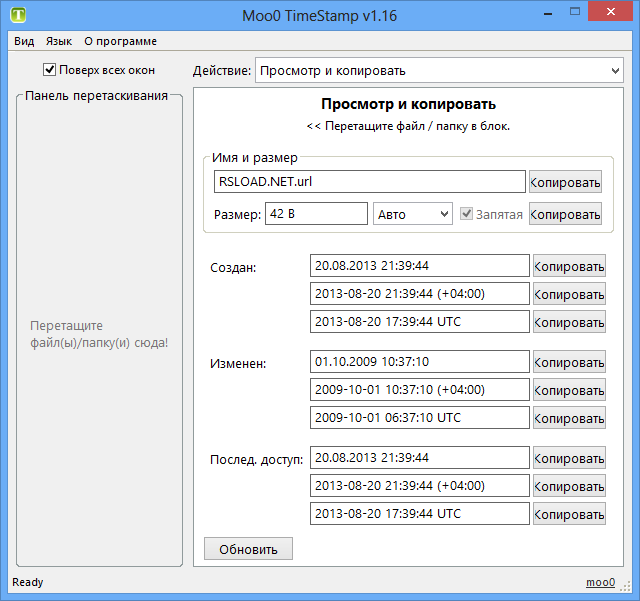
Task: Close the Moo0 TimeStamp window
Action: pyautogui.click(x=611, y=11)
